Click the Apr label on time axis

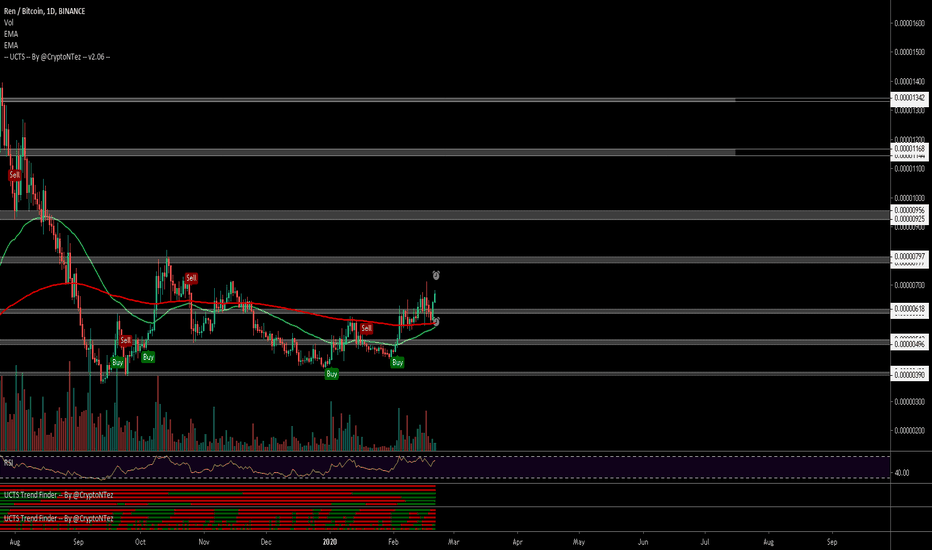[517, 542]
